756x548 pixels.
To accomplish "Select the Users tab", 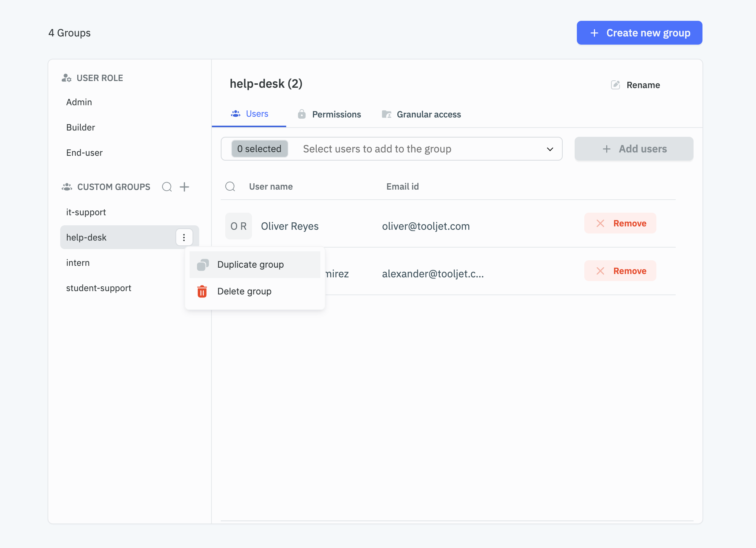I will (249, 114).
